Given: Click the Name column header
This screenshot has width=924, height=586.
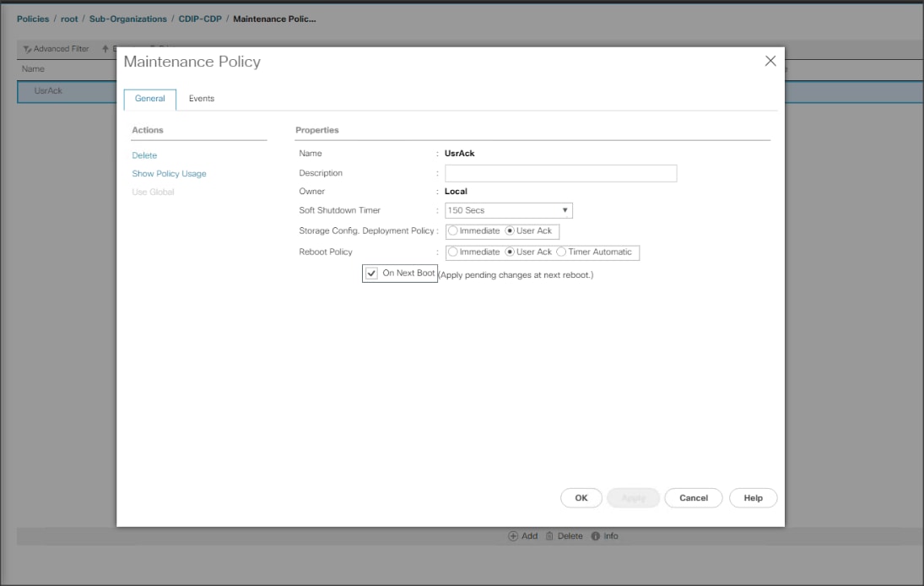Looking at the screenshot, I should (x=33, y=69).
